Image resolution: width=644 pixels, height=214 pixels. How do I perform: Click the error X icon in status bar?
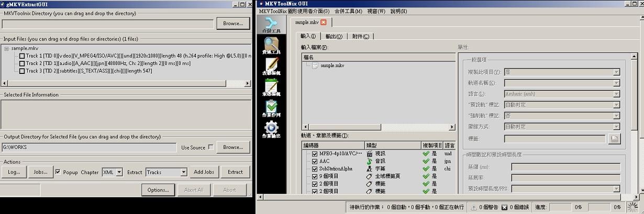coord(504,207)
